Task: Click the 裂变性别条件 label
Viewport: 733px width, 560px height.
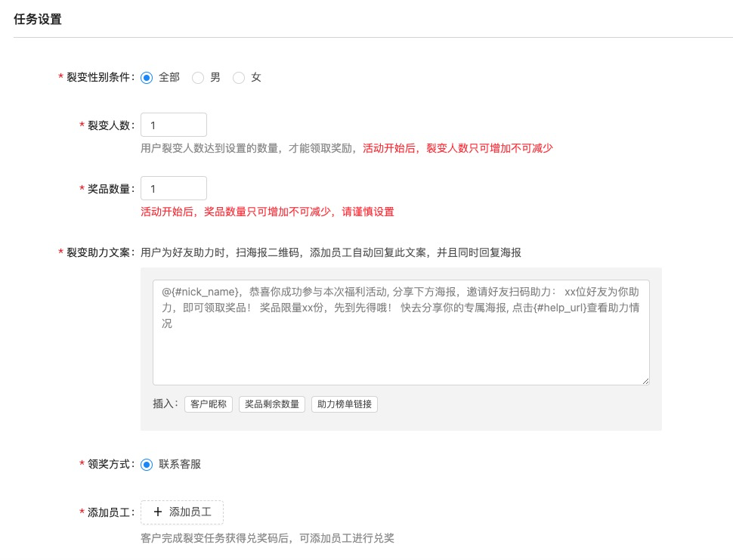Action: click(101, 77)
